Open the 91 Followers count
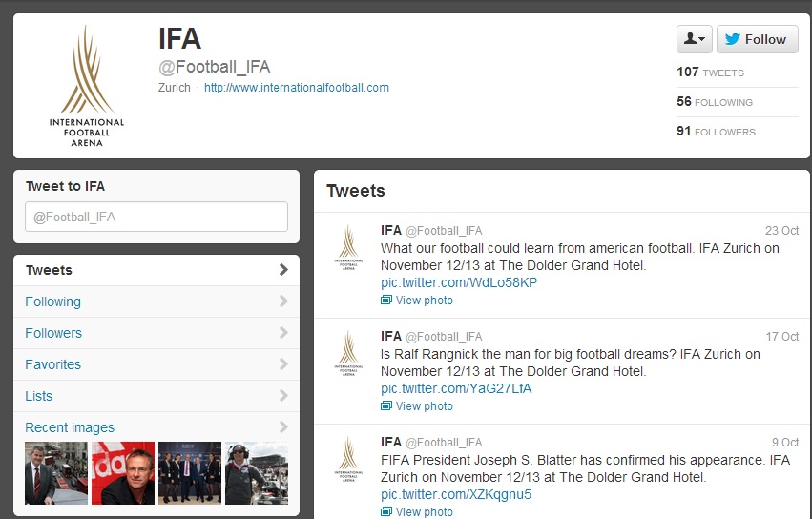This screenshot has width=812, height=519. 716,131
